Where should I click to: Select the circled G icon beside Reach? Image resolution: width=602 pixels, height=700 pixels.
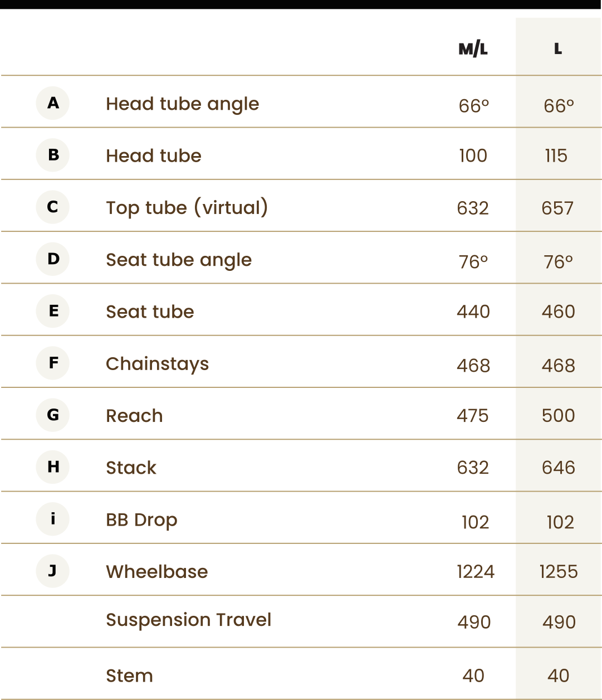(x=53, y=415)
